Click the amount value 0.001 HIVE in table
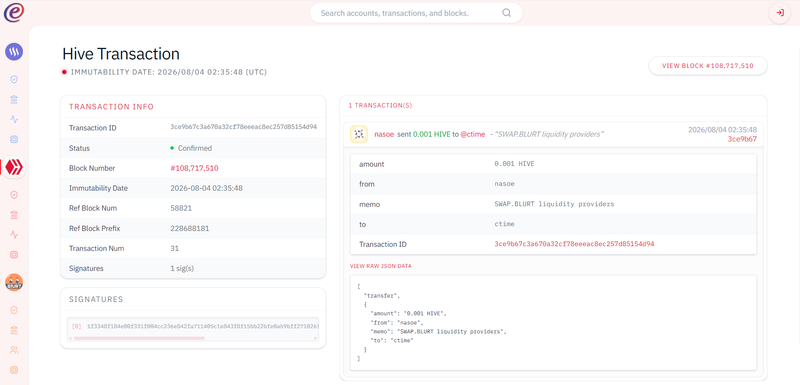Image resolution: width=800 pixels, height=385 pixels. 514,164
